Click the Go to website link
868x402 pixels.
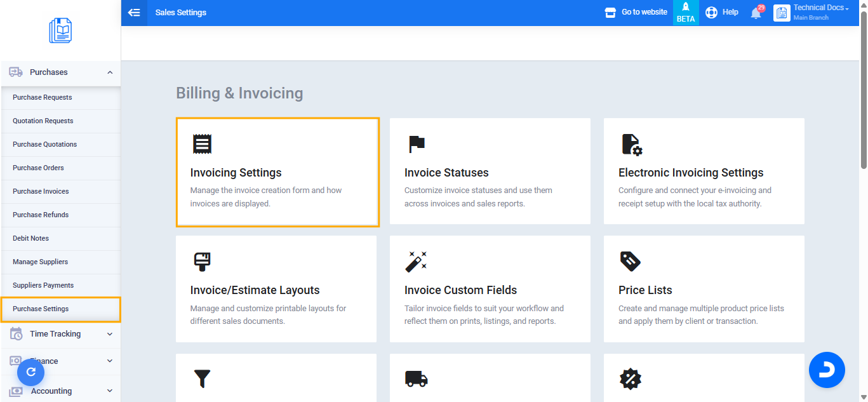click(636, 12)
